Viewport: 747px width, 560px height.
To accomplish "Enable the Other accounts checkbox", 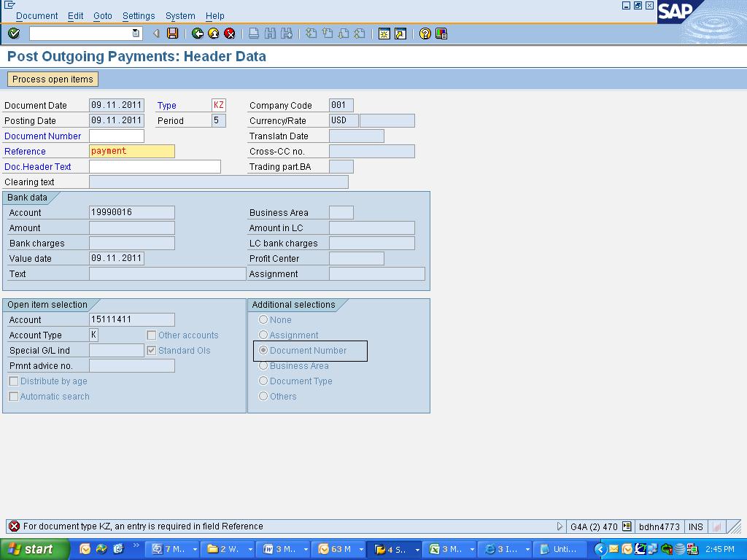I will click(151, 335).
